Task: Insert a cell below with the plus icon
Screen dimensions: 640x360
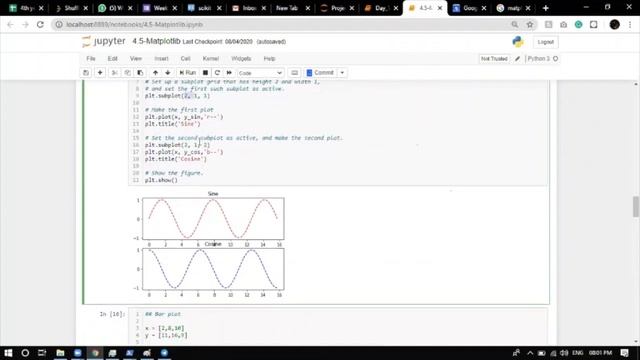Action: (x=100, y=73)
